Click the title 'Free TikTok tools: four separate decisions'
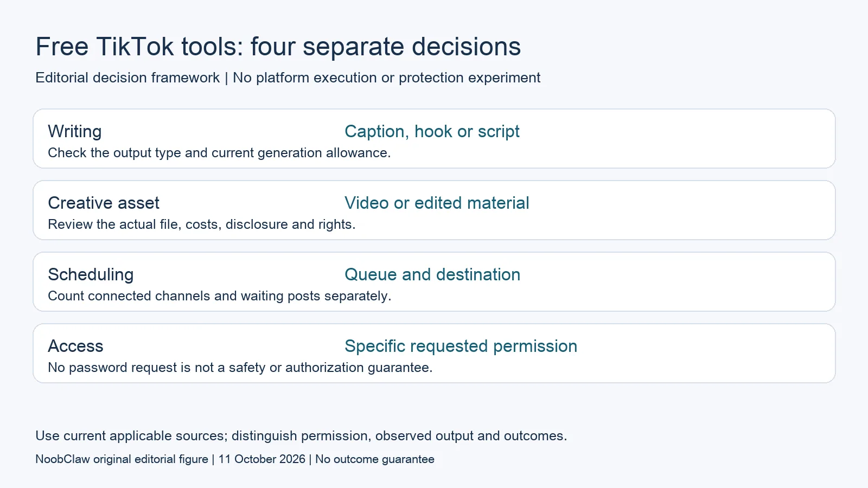 [x=278, y=47]
